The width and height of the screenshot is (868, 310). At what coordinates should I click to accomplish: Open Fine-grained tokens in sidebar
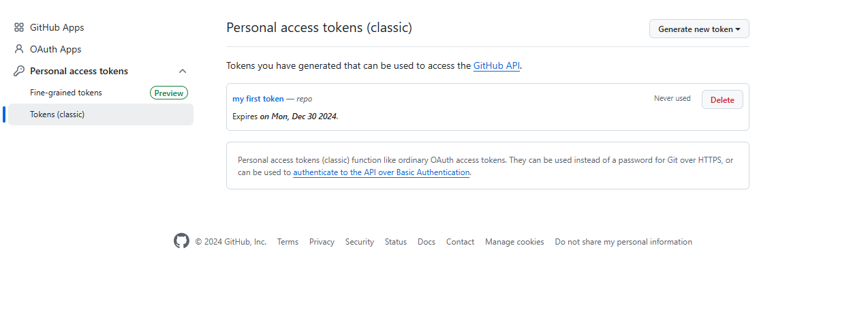(66, 93)
